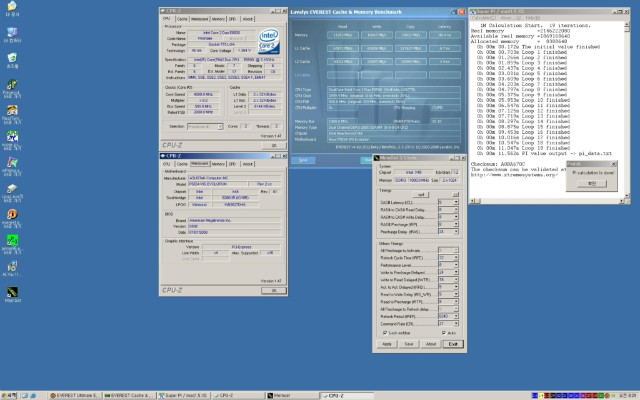Screen dimensions: 640x400
Task: Click the Super PI vertical scrollbar
Action: (627, 109)
